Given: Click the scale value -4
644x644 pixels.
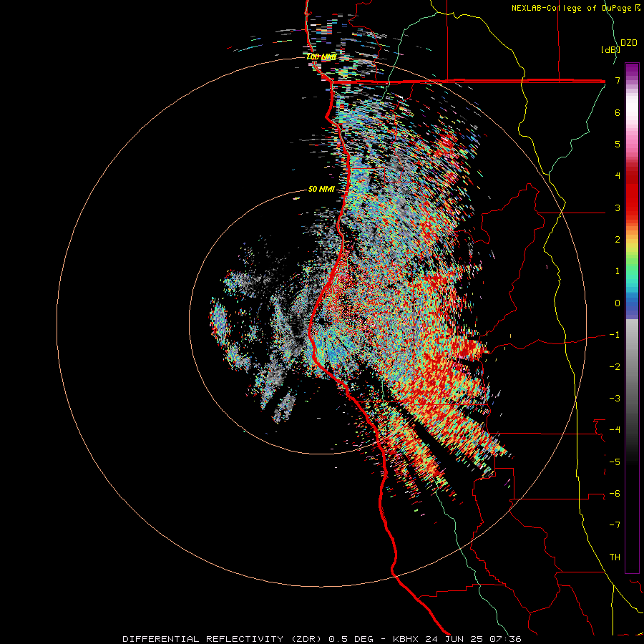Looking at the screenshot, I should point(615,430).
